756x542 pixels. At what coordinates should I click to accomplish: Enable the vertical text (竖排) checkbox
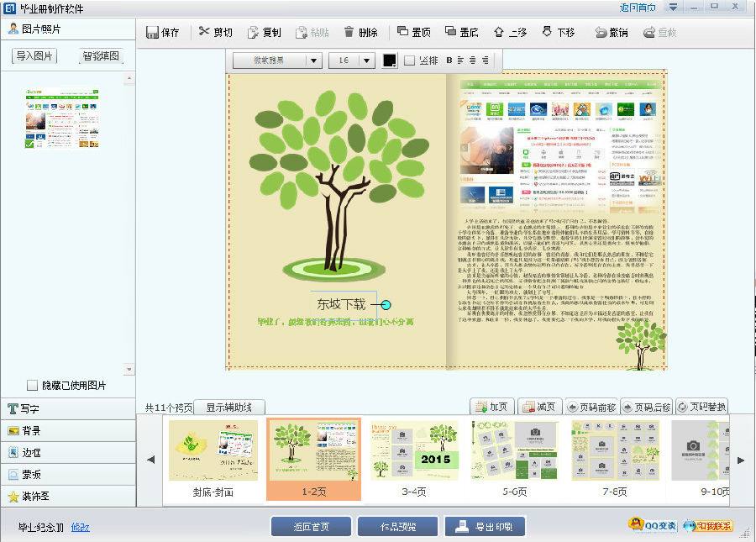tap(410, 61)
